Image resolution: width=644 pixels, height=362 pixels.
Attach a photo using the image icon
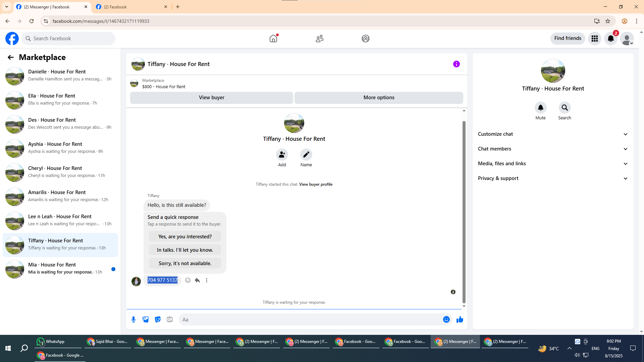point(146,319)
